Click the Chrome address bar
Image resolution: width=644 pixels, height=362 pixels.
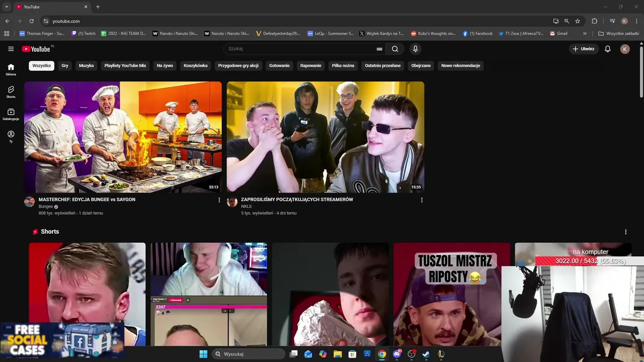coord(297,21)
